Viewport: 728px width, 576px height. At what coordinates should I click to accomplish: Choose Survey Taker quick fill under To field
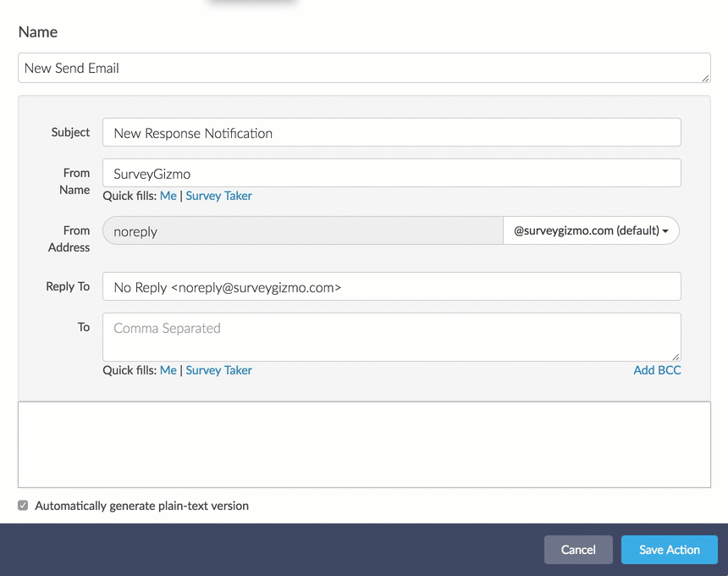(218, 370)
